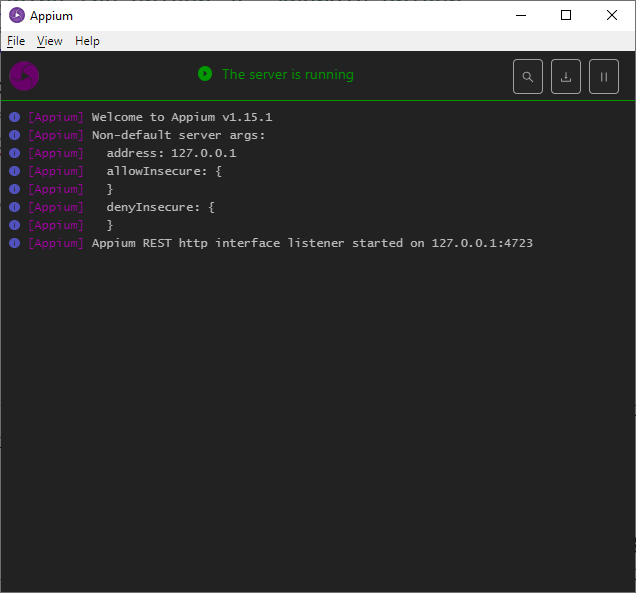The image size is (636, 593).
Task: Click info icon on the allowInsecure line
Action: click(15, 171)
